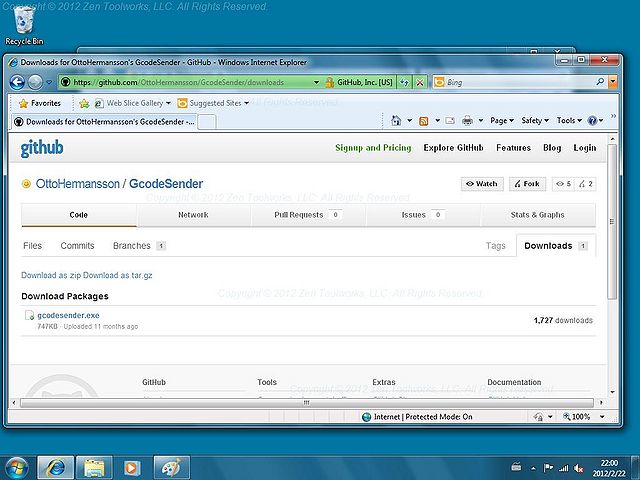This screenshot has width=640, height=480.
Task: Click the search magnifier icon
Action: (x=600, y=82)
